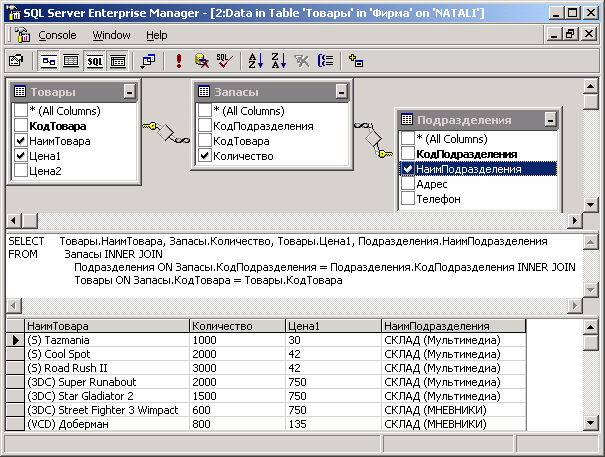The height and width of the screenshot is (457, 605).
Task: Click the results grid vertical scrollbar thumb
Action: (590, 343)
